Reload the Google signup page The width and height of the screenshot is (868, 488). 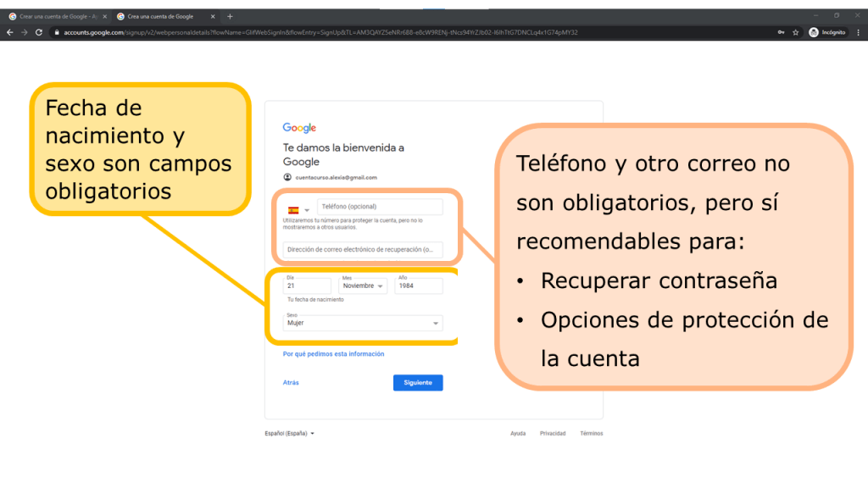pos(39,33)
